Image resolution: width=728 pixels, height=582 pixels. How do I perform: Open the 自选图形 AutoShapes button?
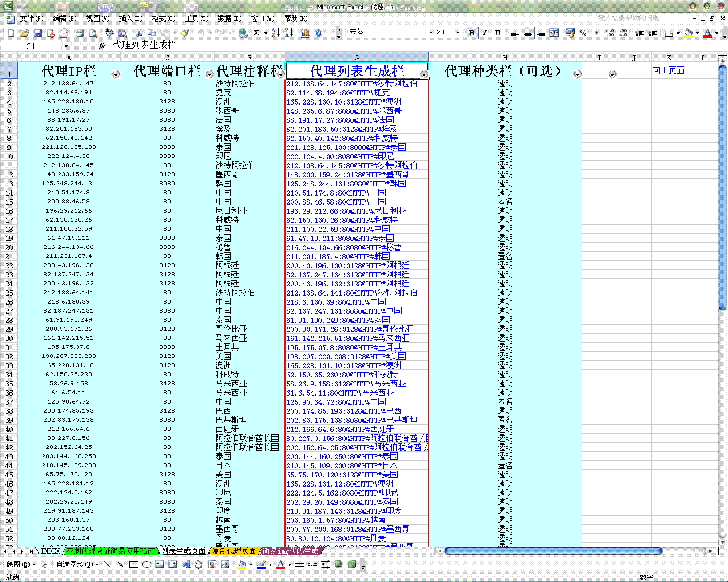point(77,564)
